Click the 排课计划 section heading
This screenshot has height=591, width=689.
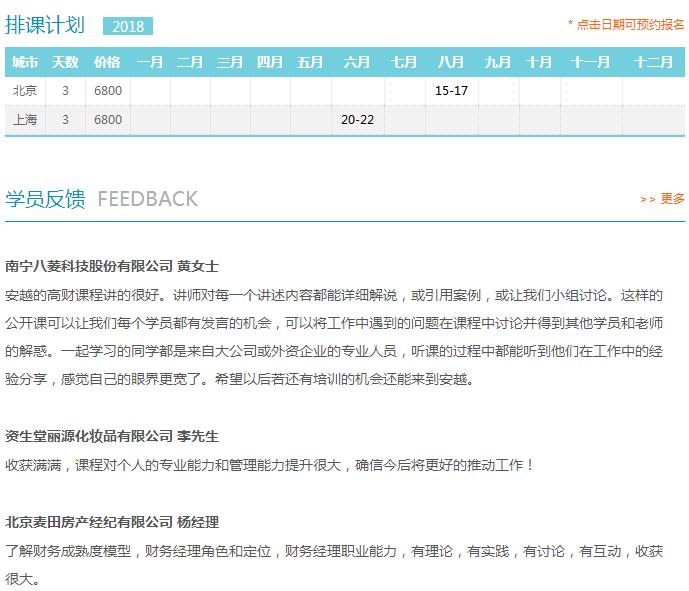click(x=45, y=26)
